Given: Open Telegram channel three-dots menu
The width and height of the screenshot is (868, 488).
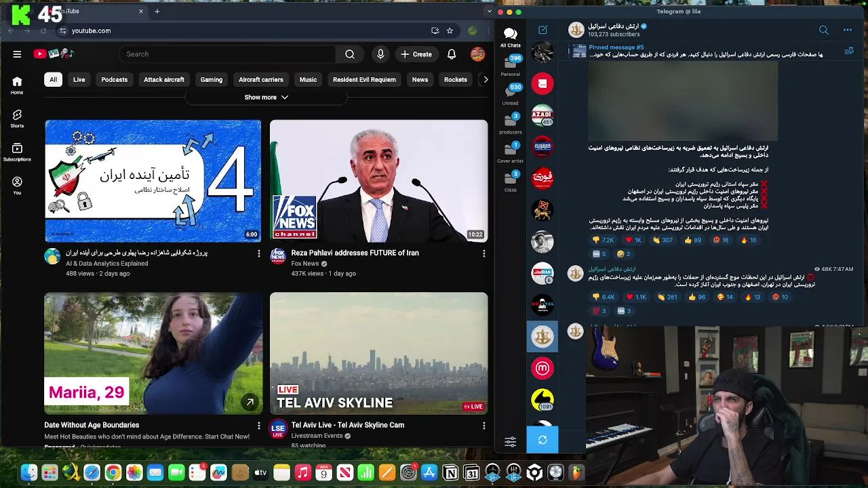Looking at the screenshot, I should coord(847,30).
